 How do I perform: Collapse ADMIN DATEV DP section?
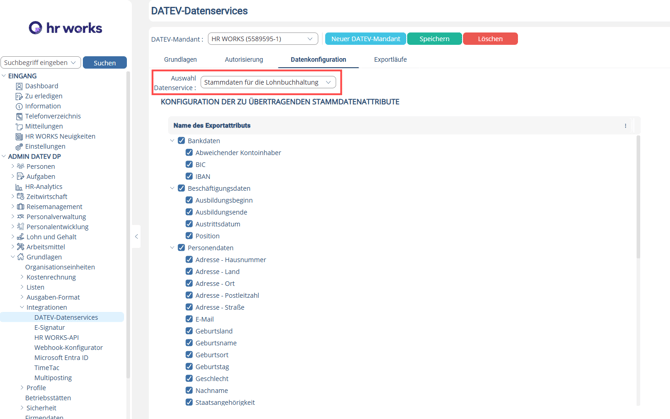pos(4,156)
